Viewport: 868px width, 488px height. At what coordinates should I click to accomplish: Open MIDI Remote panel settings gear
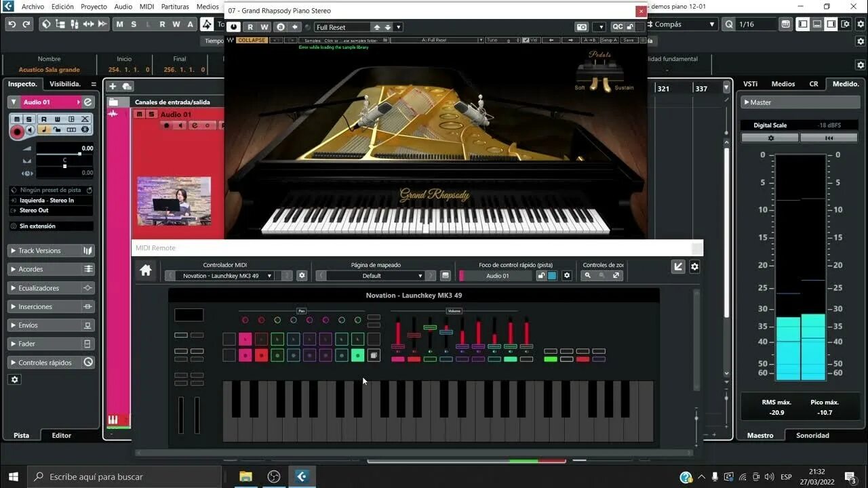(x=694, y=267)
